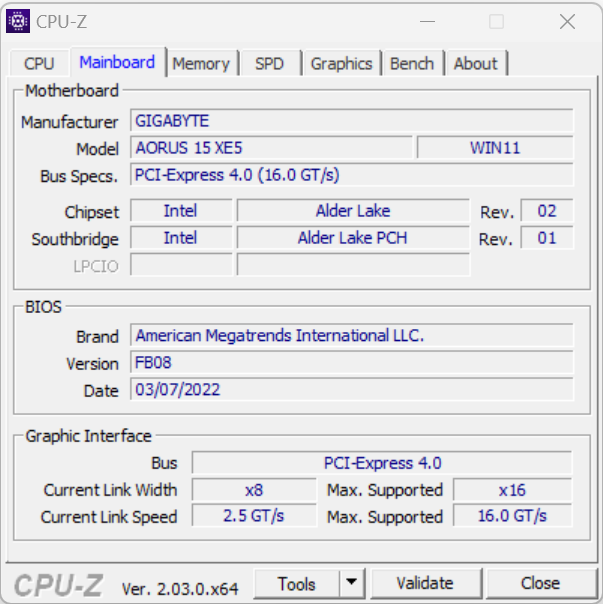
Task: Click the Current Link Width x8 value
Action: click(x=254, y=490)
